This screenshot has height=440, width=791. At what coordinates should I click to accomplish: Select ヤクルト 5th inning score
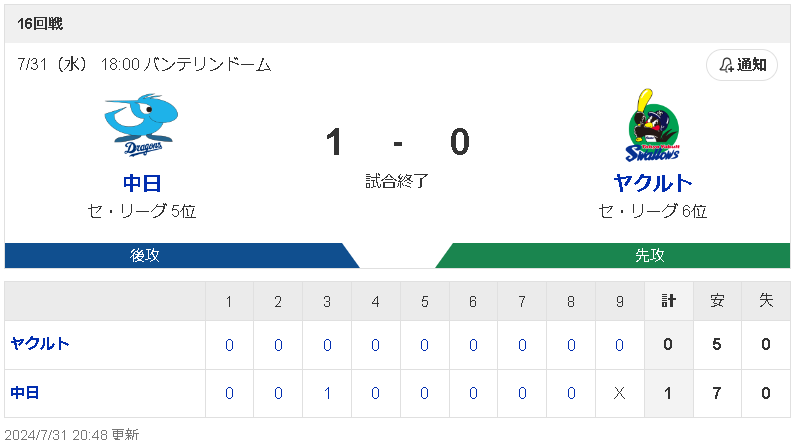point(424,345)
